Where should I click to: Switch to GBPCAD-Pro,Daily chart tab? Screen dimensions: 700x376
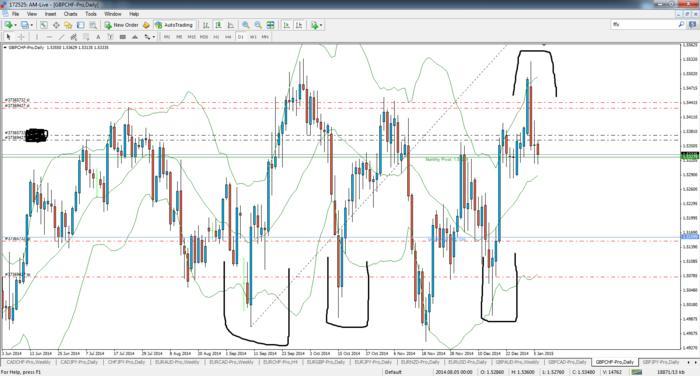coord(567,362)
